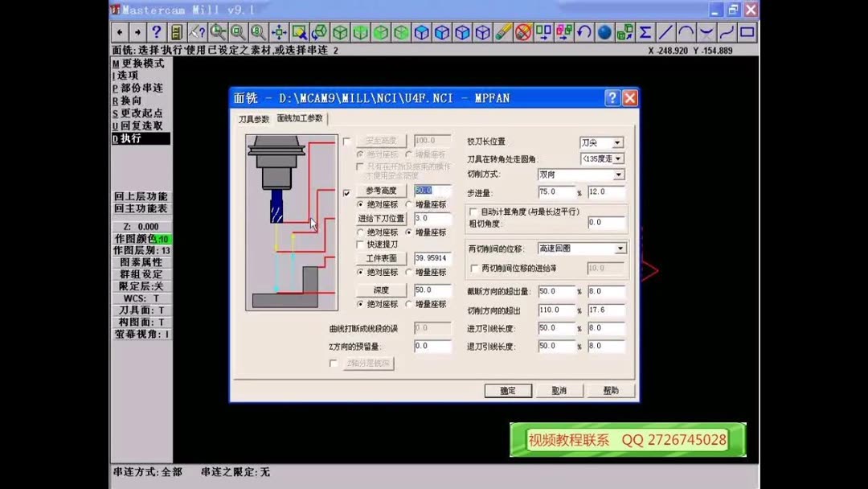868x489 pixels.
Task: Select 增量座标 radio for 工件表面
Action: 408,272
